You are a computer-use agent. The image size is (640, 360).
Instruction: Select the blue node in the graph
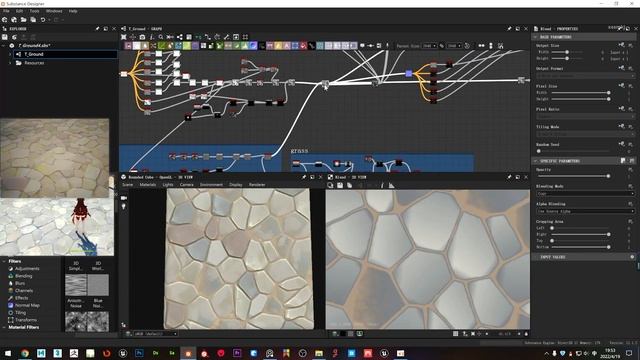409,73
